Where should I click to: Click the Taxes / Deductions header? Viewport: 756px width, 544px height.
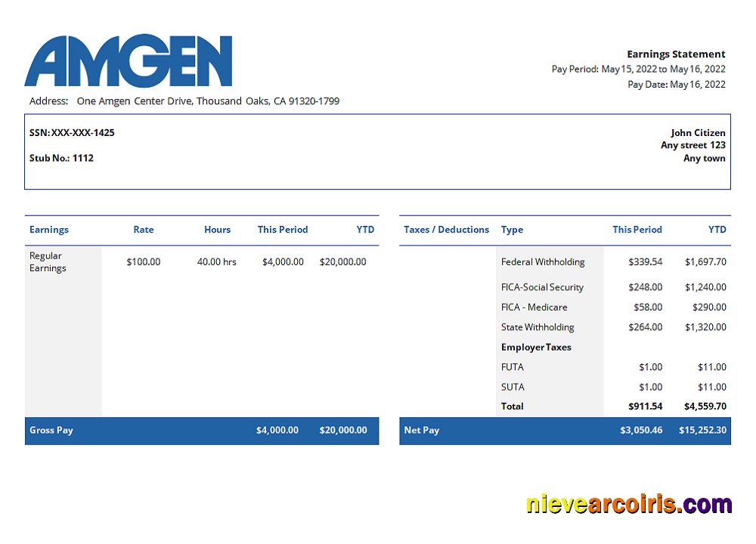pyautogui.click(x=446, y=230)
